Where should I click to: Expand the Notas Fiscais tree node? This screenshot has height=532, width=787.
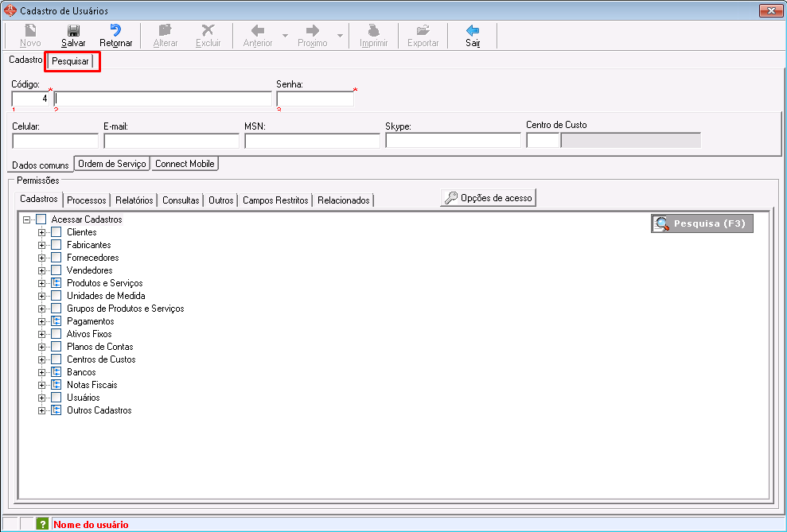41,385
